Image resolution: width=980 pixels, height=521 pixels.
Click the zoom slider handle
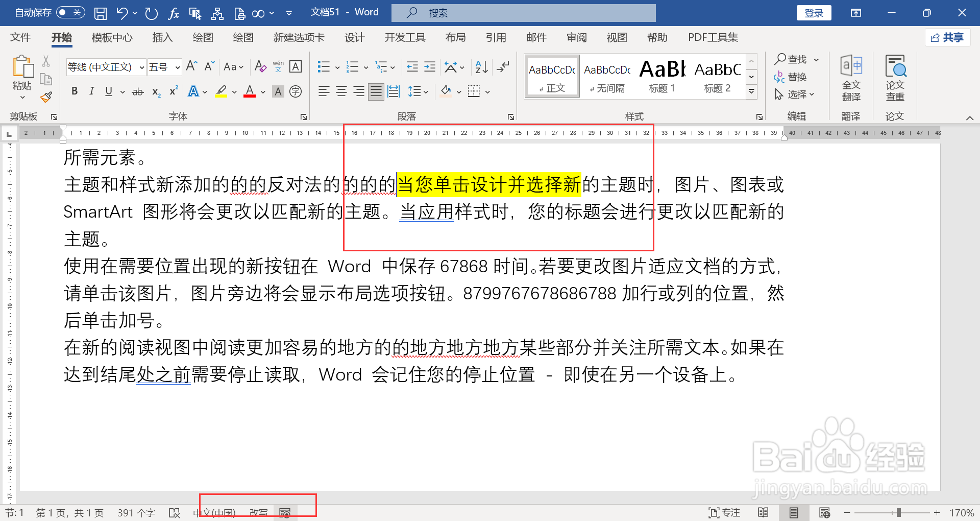(x=898, y=512)
